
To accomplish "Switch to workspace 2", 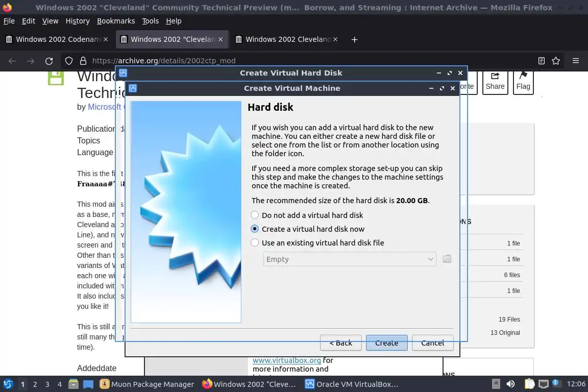I will tap(35, 384).
